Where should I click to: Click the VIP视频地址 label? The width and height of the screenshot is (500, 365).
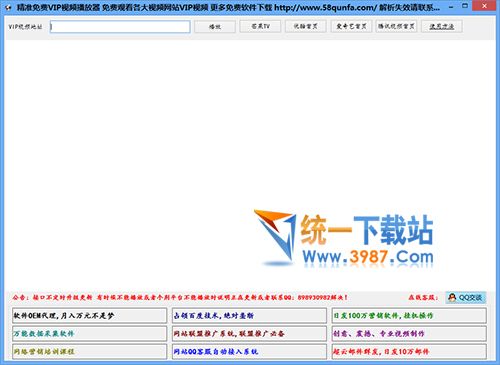click(25, 27)
